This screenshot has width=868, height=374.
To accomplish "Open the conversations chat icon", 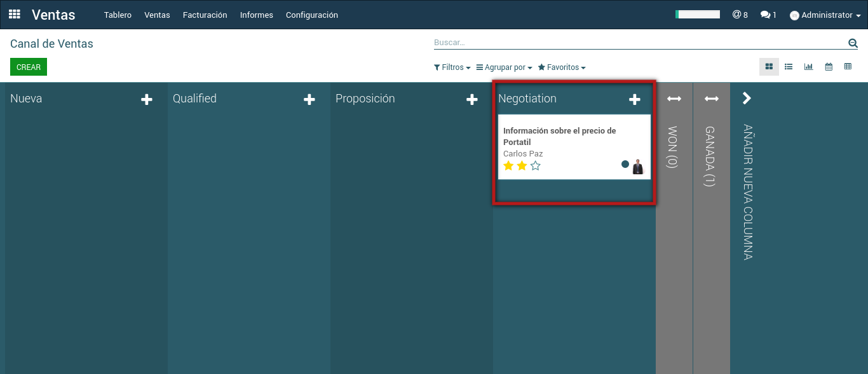I will pyautogui.click(x=768, y=15).
